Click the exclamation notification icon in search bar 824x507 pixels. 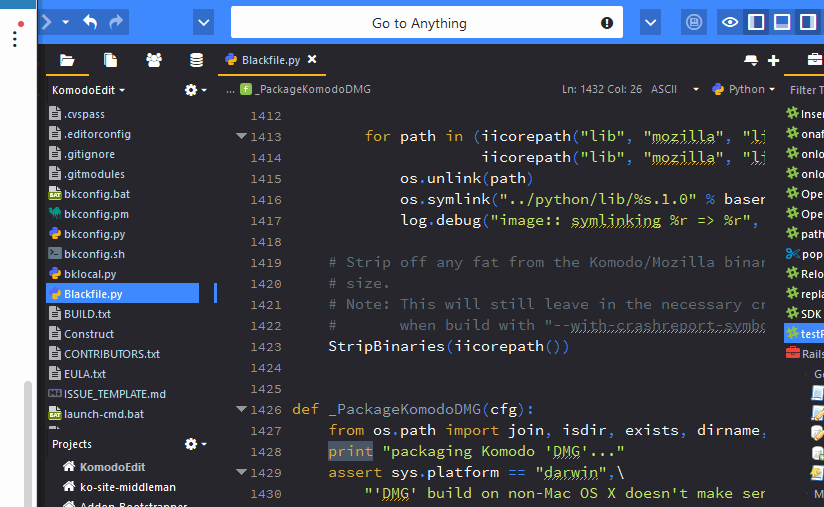(607, 23)
